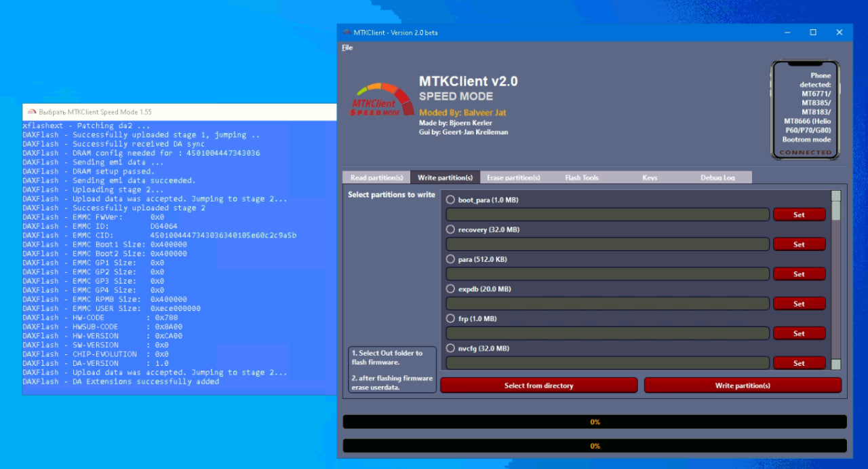Image resolution: width=868 pixels, height=469 pixels.
Task: Click the 'xflashext - Patching da2' console line
Action: (86, 126)
